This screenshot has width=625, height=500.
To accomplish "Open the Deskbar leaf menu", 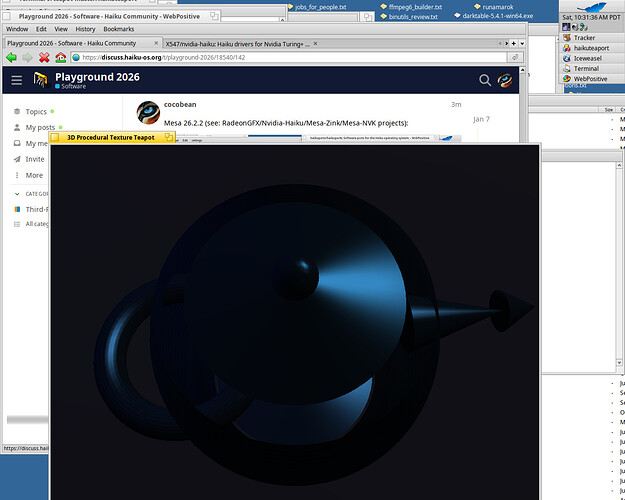I will 592,6.
